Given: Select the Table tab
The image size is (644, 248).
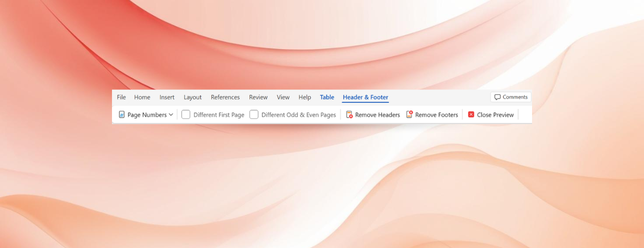Looking at the screenshot, I should (x=327, y=97).
